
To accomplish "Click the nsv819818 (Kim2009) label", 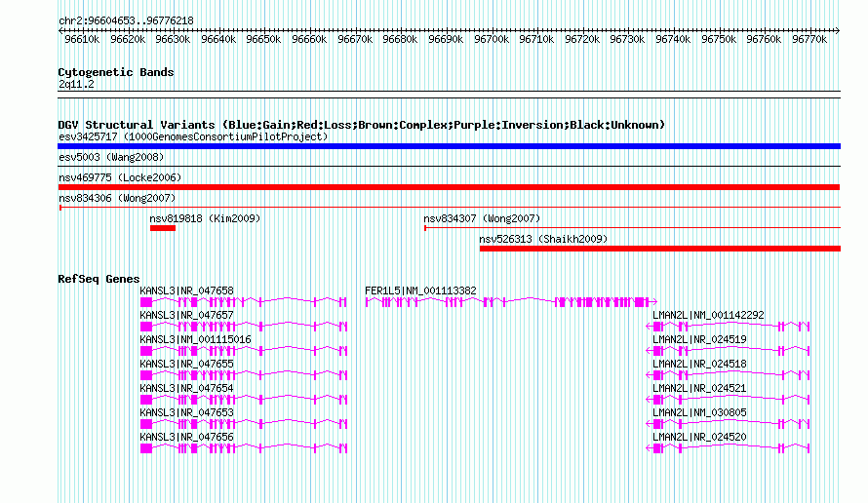I will pos(205,218).
